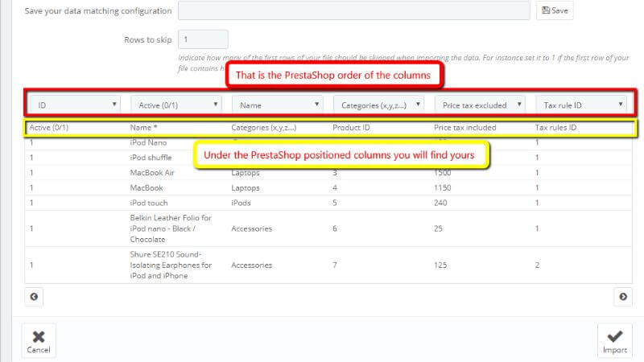Click 'Accessories' in the Shure row
Viewport: 644px width, 362px height.
point(251,265)
